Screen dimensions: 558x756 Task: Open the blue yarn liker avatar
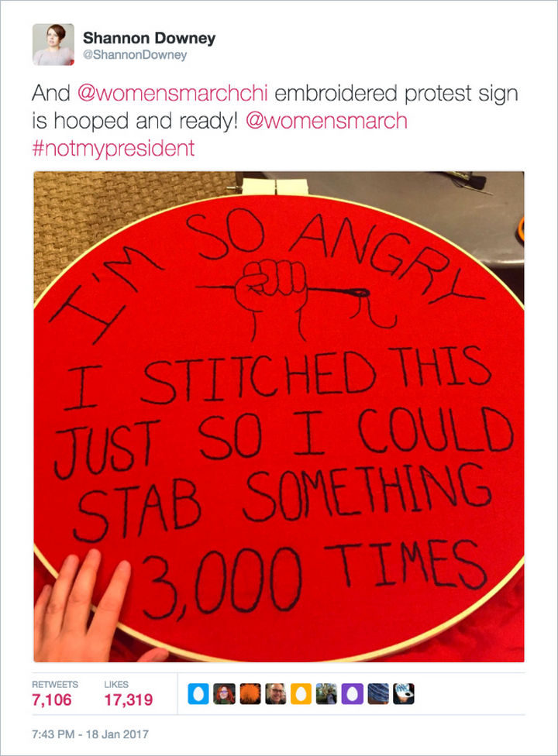coord(378,694)
